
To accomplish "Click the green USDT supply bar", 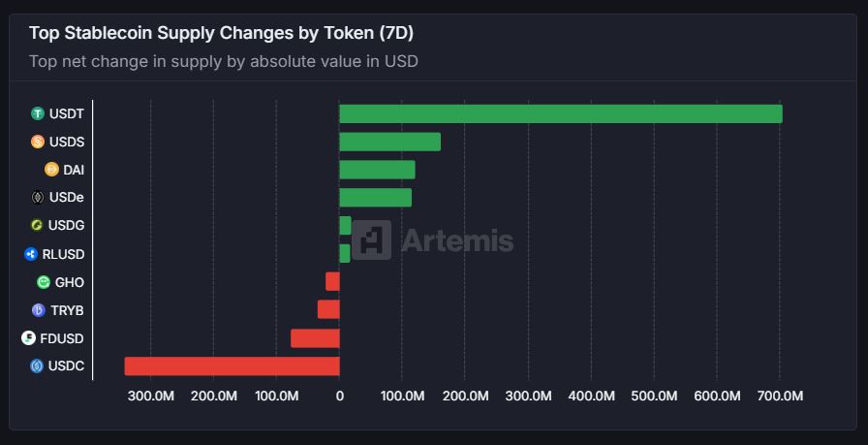I will point(560,113).
